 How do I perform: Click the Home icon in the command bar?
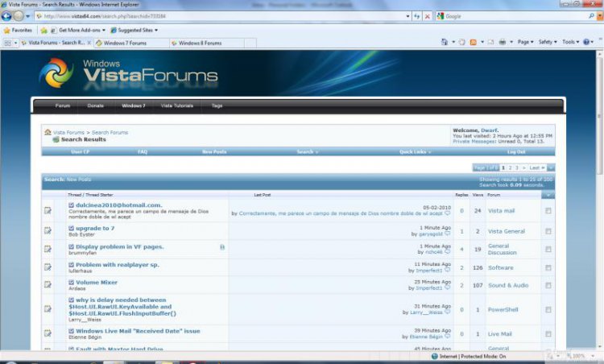click(444, 42)
